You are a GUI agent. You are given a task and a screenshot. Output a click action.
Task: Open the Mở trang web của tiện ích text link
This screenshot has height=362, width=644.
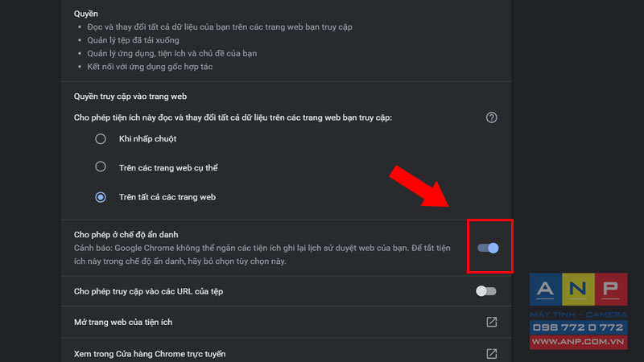point(123,323)
